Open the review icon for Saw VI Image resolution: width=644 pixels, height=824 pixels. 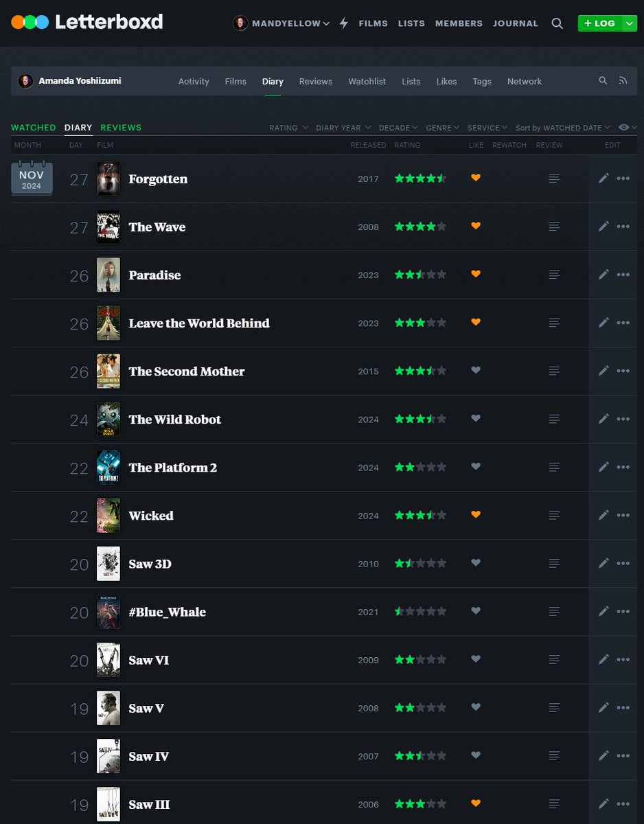(x=554, y=659)
